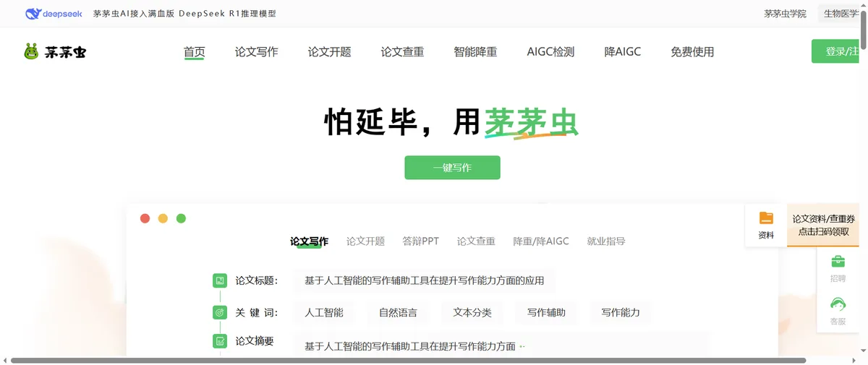Click the 论文摘要 text field
Viewport: 868px width, 365px height.
click(501, 344)
